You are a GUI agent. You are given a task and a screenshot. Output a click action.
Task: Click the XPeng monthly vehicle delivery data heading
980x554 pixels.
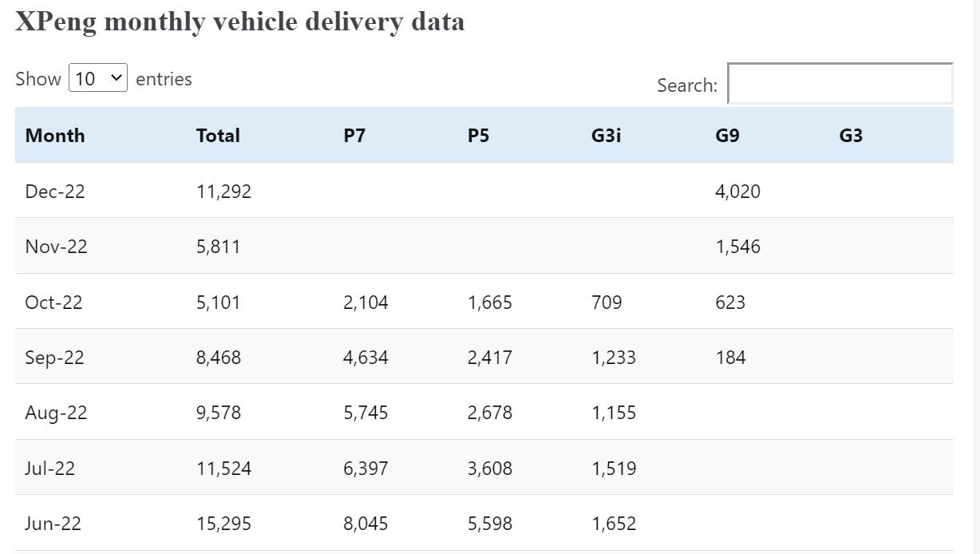239,21
